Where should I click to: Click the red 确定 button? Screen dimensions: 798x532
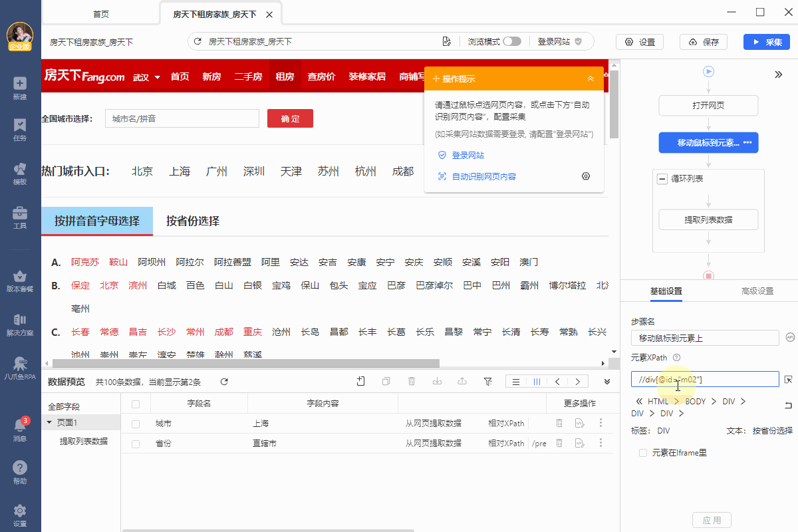[290, 119]
